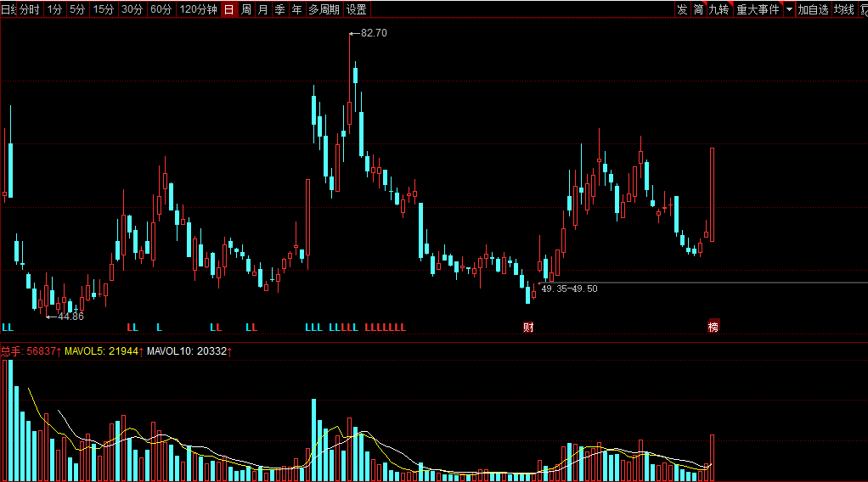
Task: Switch to the 周 weekly tab
Action: click(246, 9)
